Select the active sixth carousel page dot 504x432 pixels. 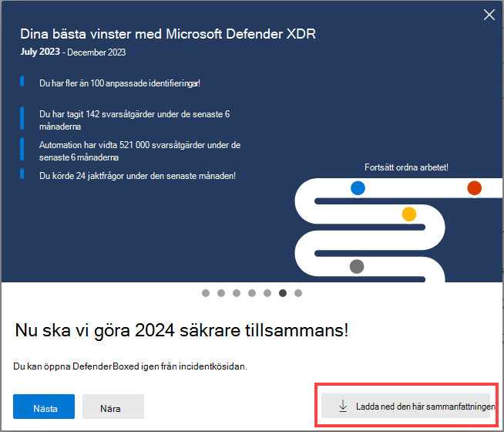283,293
